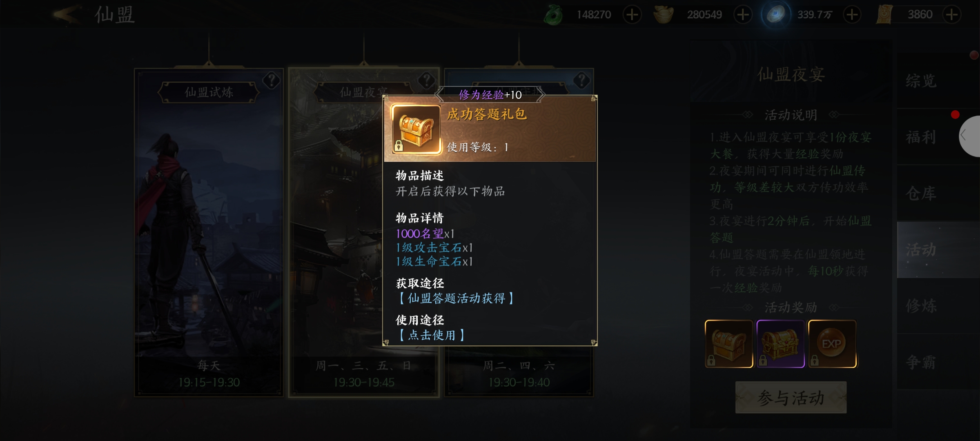The height and width of the screenshot is (441, 980).
Task: View the EXP reward icon
Action: coord(832,344)
